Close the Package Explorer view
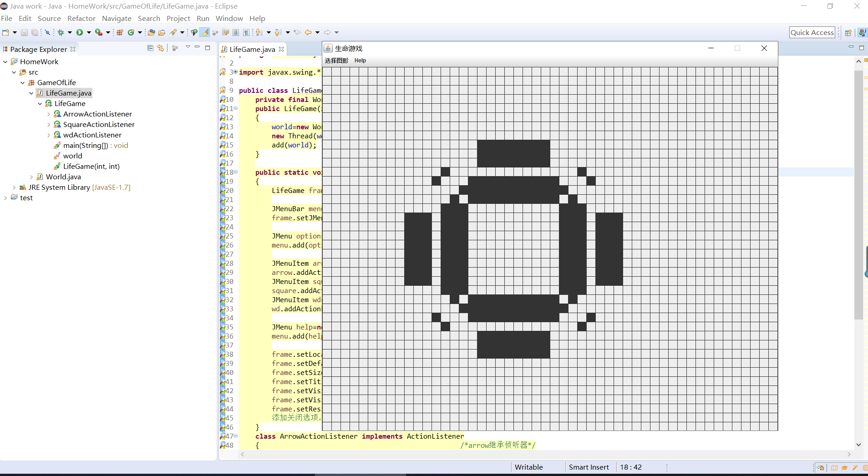This screenshot has width=868, height=476. (73, 49)
